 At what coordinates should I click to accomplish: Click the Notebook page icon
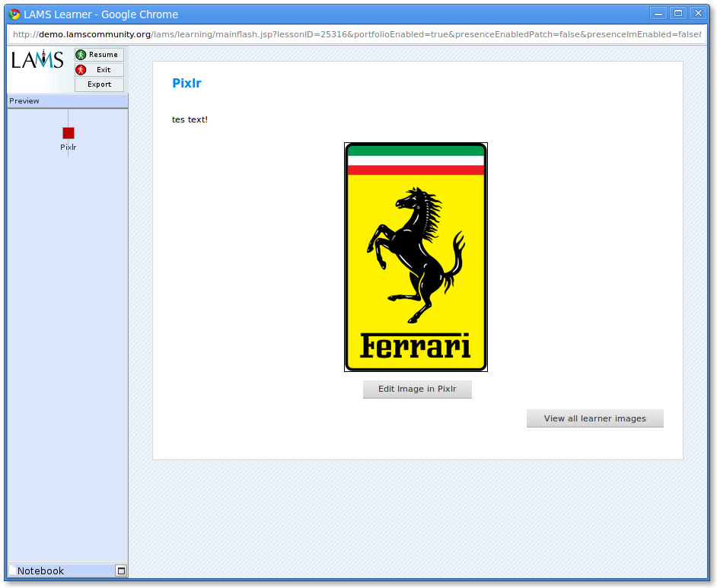point(12,571)
